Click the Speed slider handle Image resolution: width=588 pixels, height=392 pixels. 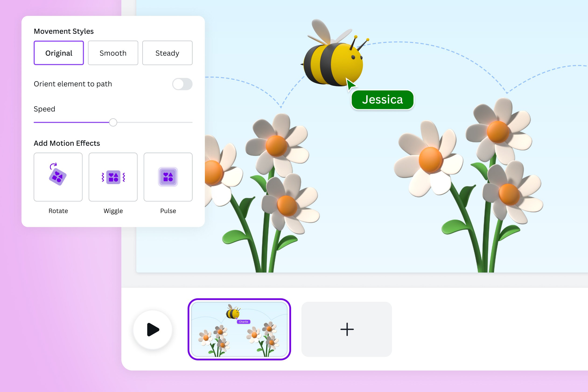pyautogui.click(x=113, y=122)
